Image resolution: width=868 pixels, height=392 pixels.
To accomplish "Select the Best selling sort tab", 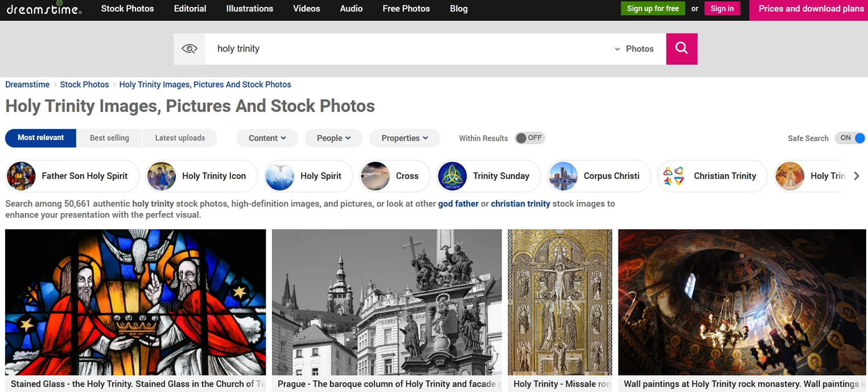I will point(109,138).
